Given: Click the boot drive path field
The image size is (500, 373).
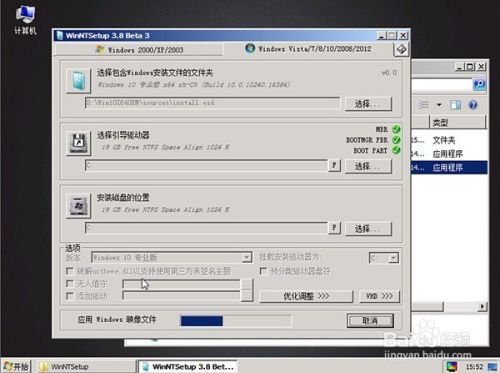Looking at the screenshot, I should [x=206, y=165].
